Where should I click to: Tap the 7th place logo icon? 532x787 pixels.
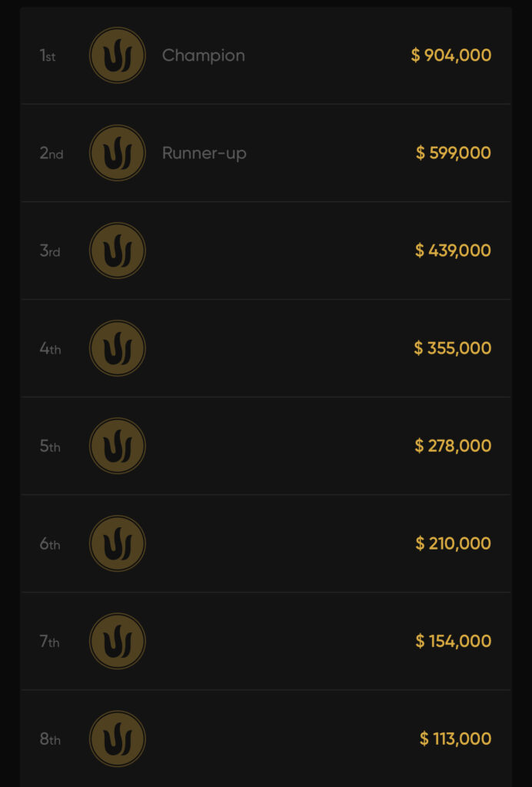pos(117,641)
